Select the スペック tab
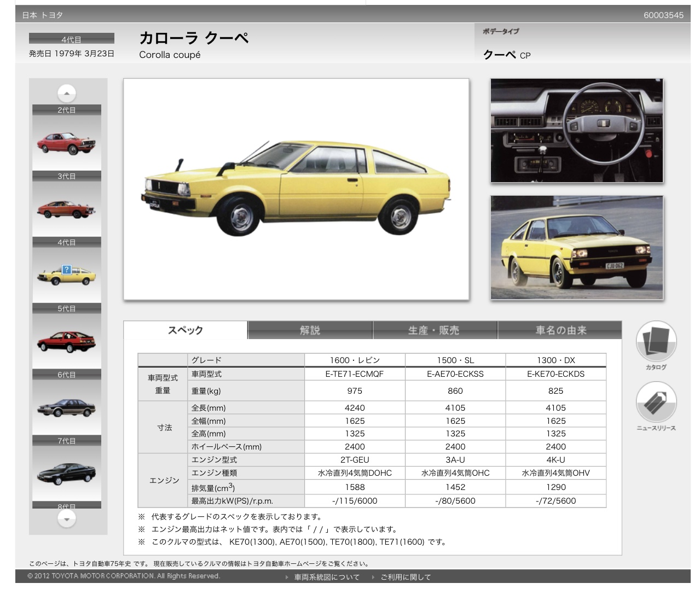Screen dimensions: 700x589 (x=186, y=330)
